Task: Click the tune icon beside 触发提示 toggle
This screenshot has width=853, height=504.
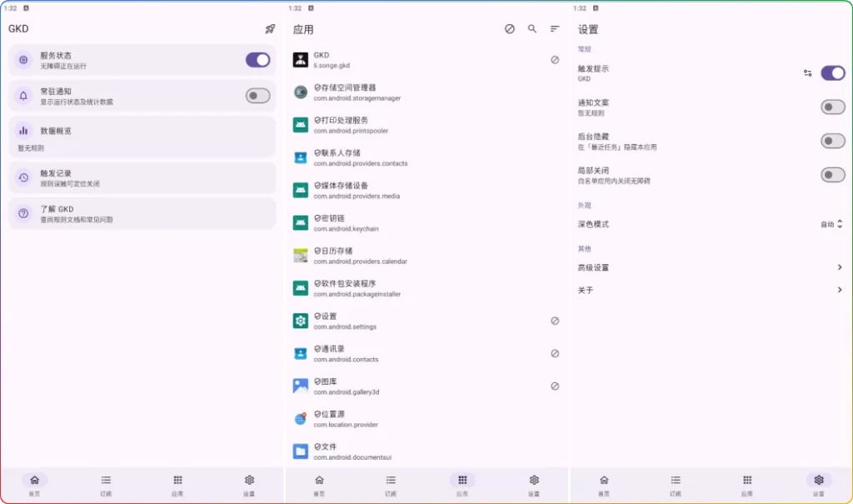Action: click(807, 73)
